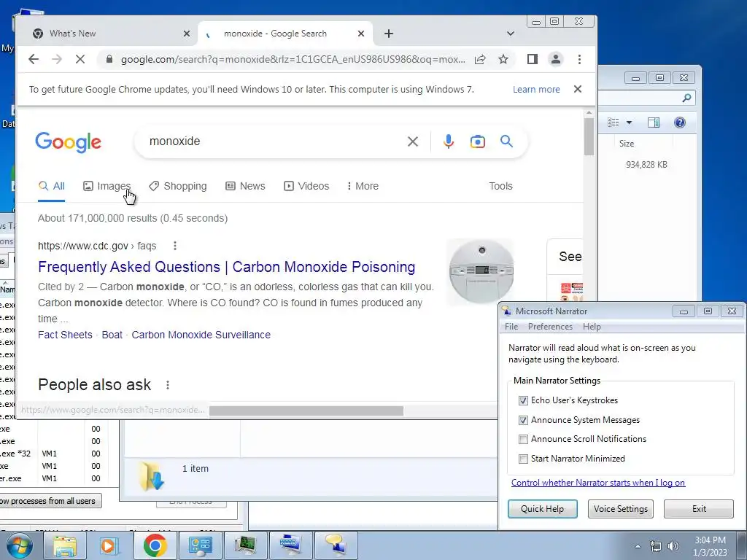Open Google search Tools
This screenshot has height=560, width=747.
(500, 186)
